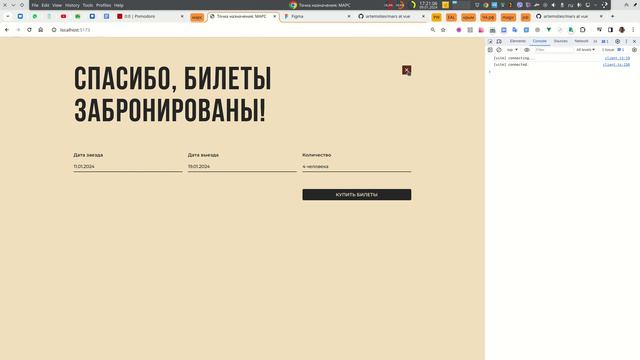Click the Дата заезда date field
The height and width of the screenshot is (360, 640).
coord(128,167)
